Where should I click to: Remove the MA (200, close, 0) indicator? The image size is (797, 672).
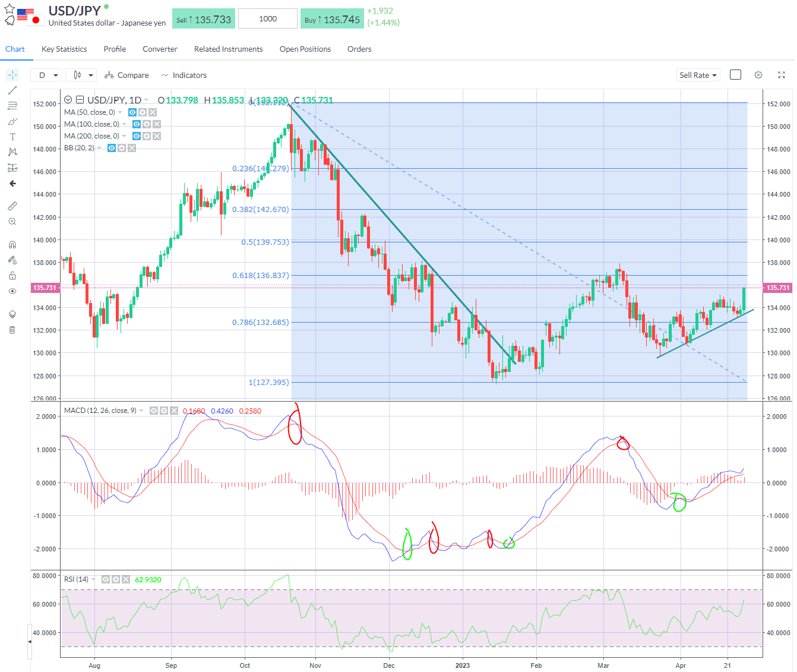click(157, 136)
